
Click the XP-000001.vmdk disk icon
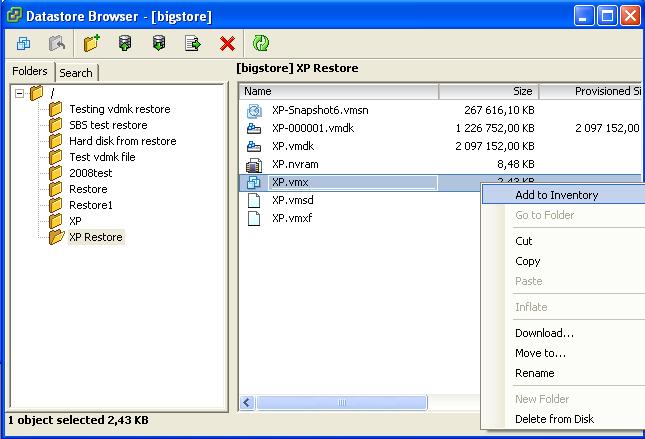[254, 129]
